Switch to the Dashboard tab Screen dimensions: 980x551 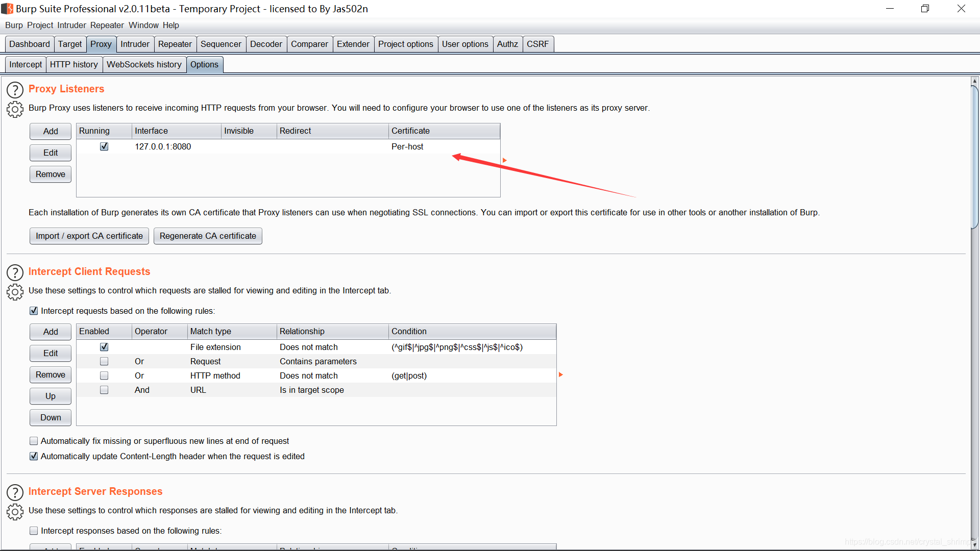pos(30,44)
